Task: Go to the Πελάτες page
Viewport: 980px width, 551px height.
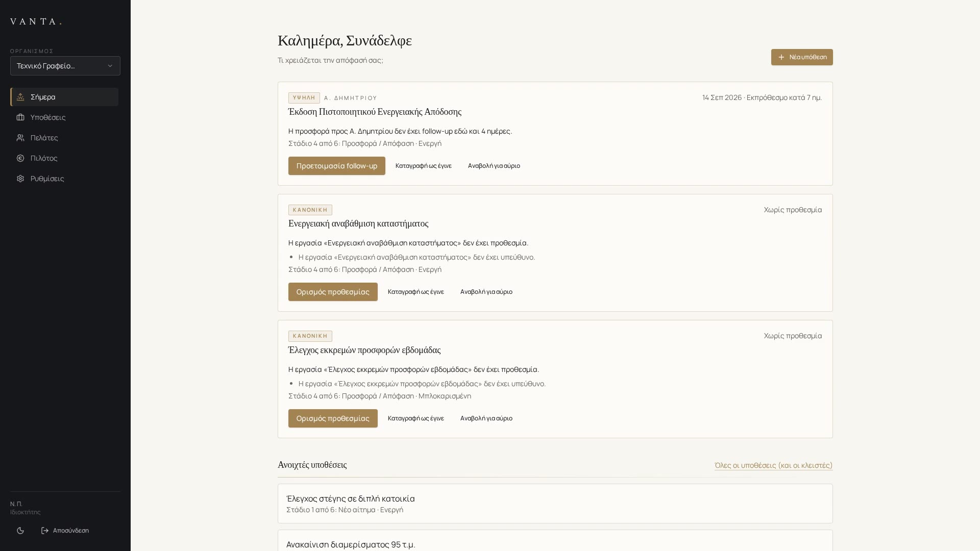Action: [64, 138]
